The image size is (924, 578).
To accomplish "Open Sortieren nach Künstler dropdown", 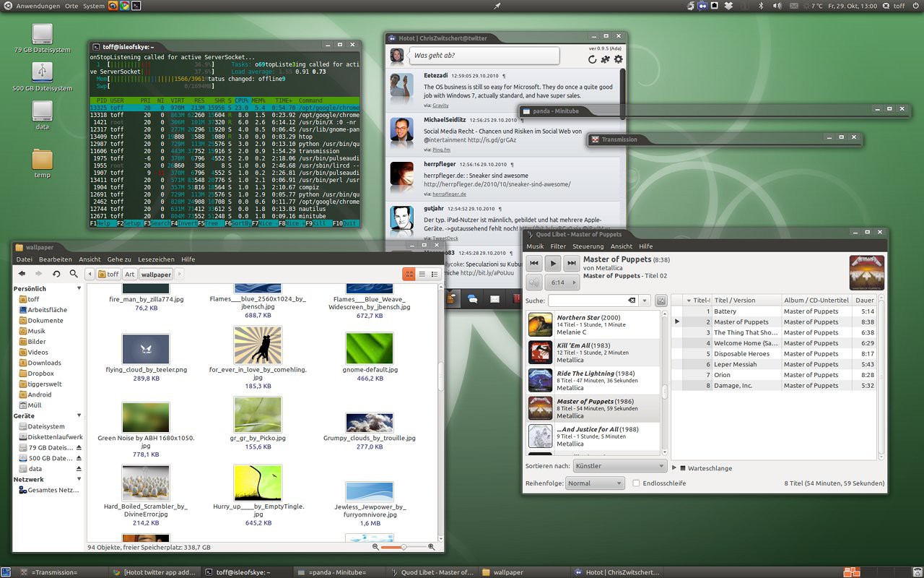I will coord(619,466).
